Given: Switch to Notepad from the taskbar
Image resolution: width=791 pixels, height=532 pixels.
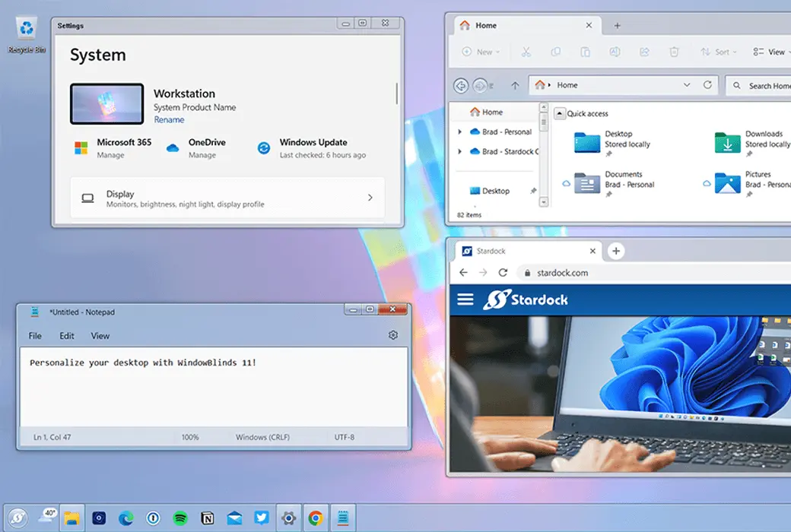Looking at the screenshot, I should tap(343, 518).
